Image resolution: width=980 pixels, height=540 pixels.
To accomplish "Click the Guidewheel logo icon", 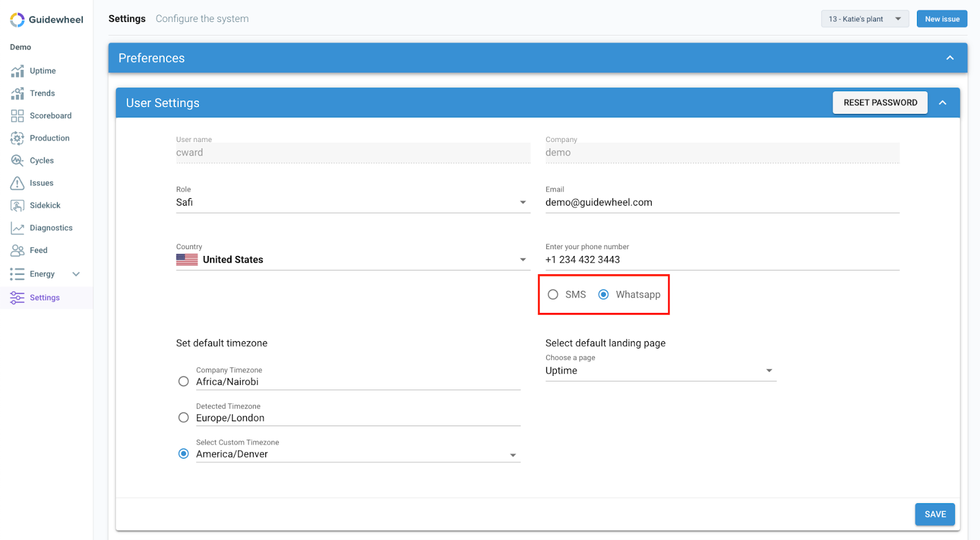I will pyautogui.click(x=17, y=20).
